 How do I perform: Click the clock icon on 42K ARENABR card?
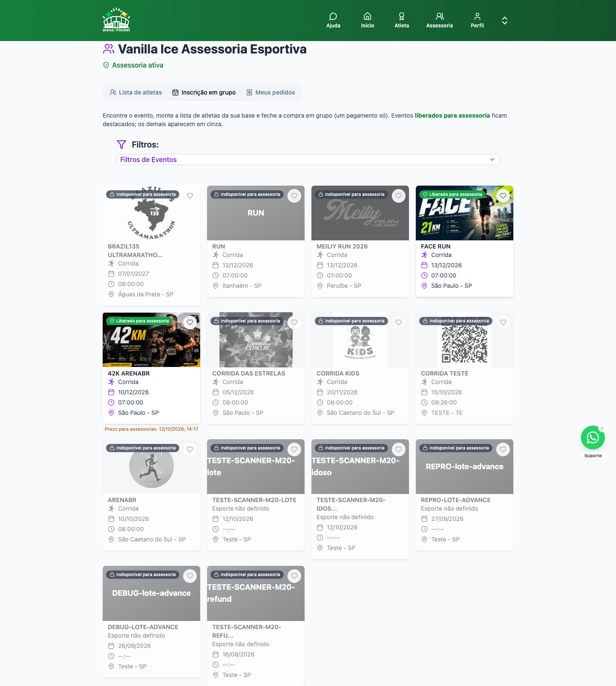(x=111, y=402)
